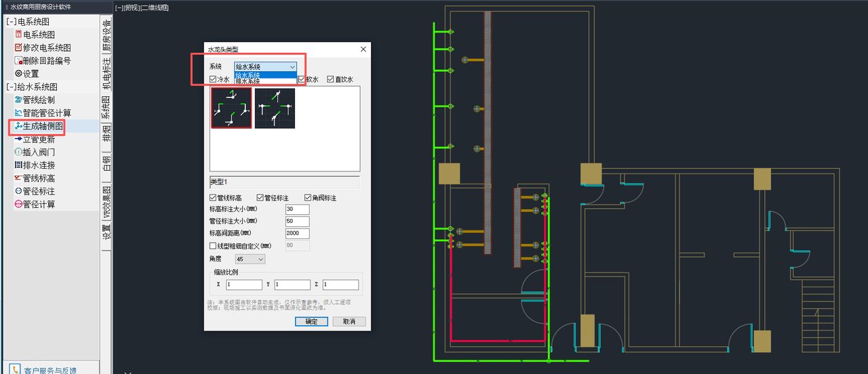Toggle the 冷水 checkbox
This screenshot has width=868, height=374.
click(214, 79)
